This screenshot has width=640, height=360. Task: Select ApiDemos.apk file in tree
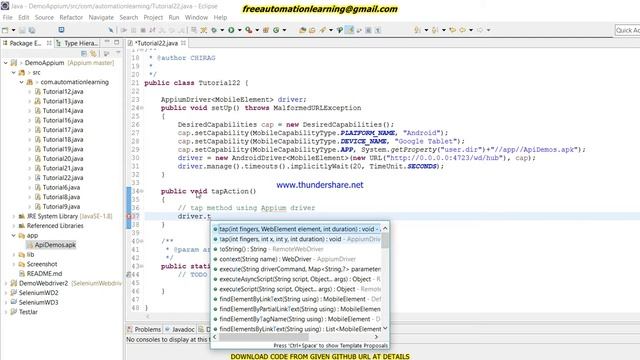(55, 245)
